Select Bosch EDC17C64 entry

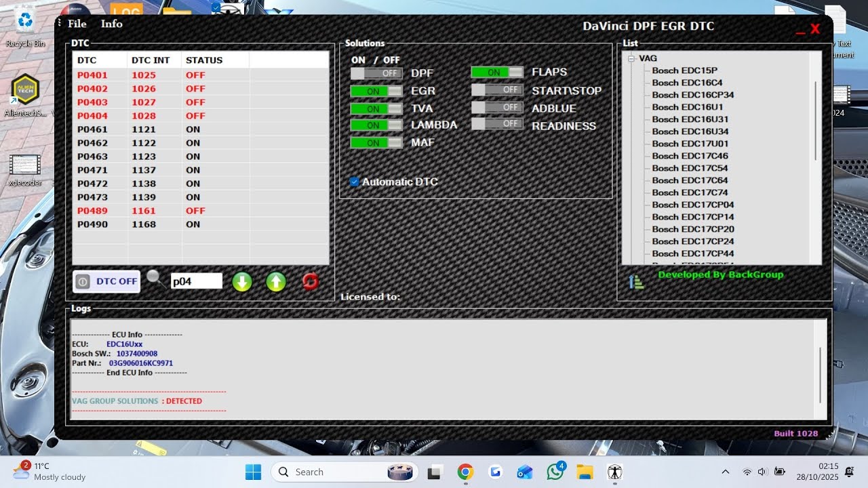coord(690,180)
